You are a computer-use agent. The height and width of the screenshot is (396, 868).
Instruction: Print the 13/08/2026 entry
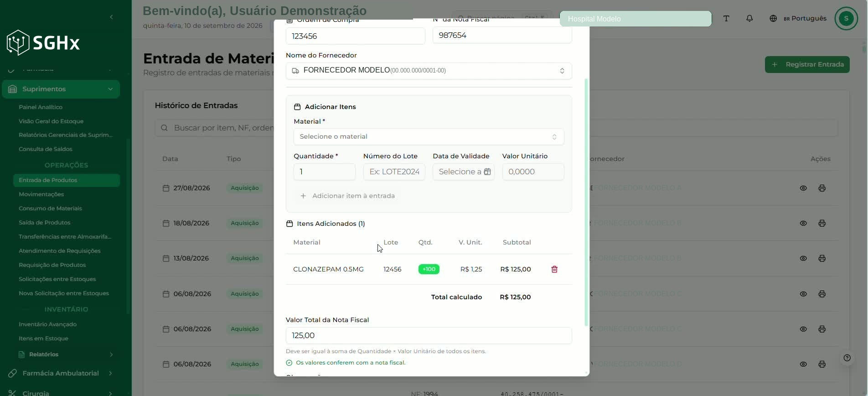coord(822,258)
